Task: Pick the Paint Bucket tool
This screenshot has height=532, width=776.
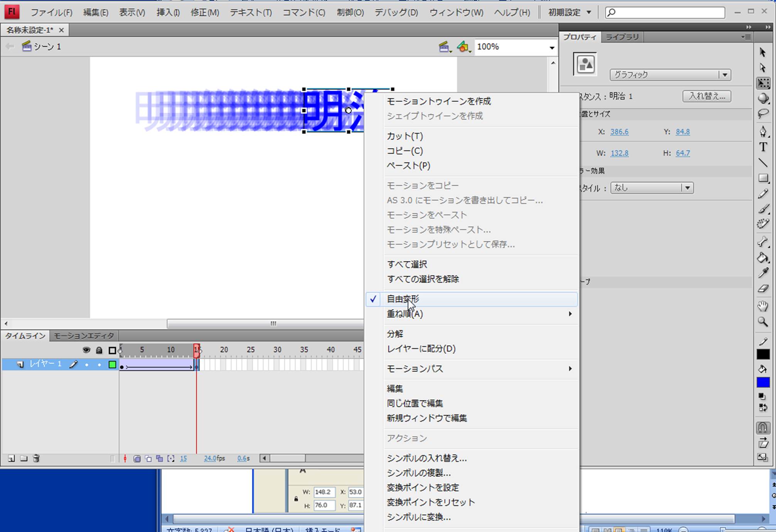Action: [x=763, y=258]
